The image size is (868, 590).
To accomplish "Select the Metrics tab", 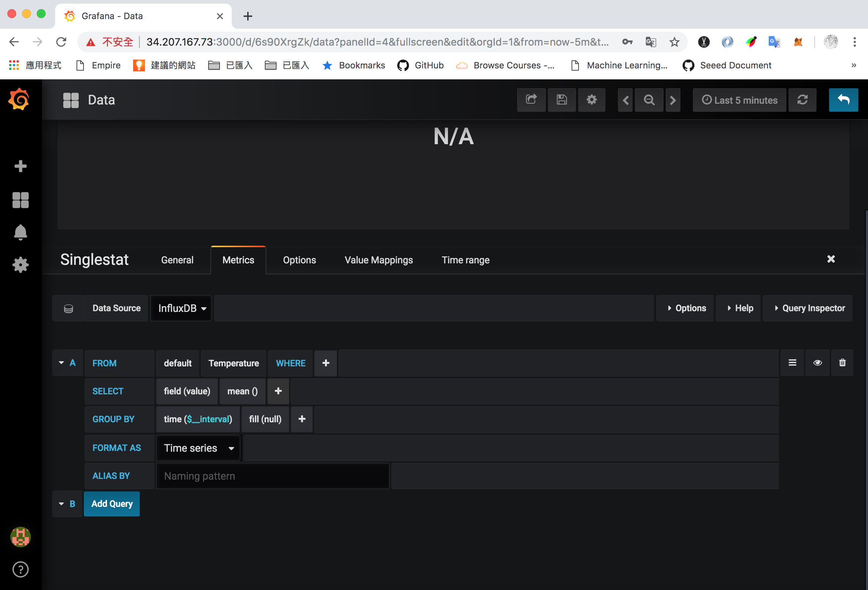I will 238,260.
